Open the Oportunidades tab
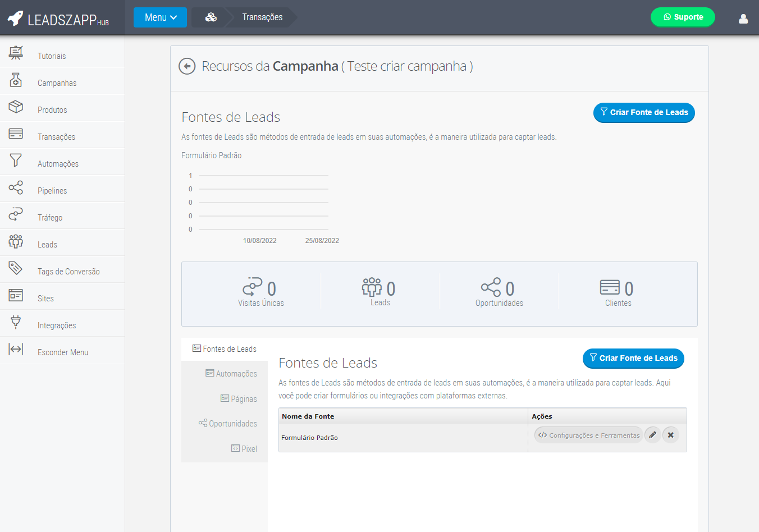The image size is (759, 532). point(227,424)
